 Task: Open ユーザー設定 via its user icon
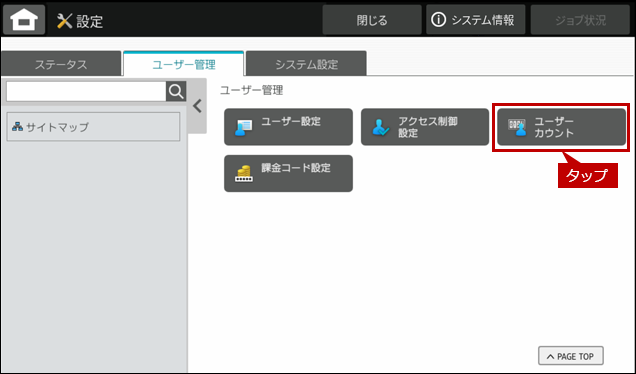(243, 127)
